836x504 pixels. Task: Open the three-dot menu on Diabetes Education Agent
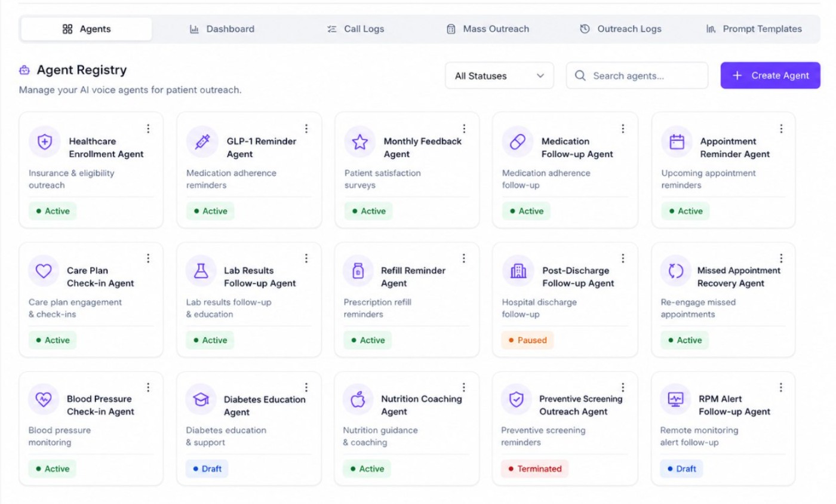click(x=306, y=388)
